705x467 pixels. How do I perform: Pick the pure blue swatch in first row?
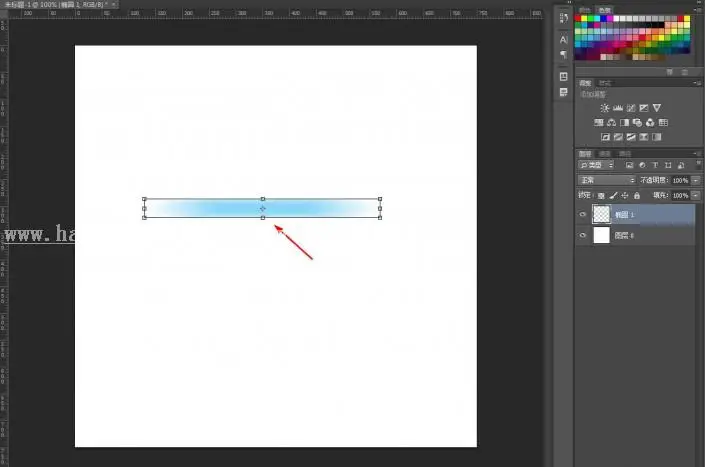click(x=603, y=19)
